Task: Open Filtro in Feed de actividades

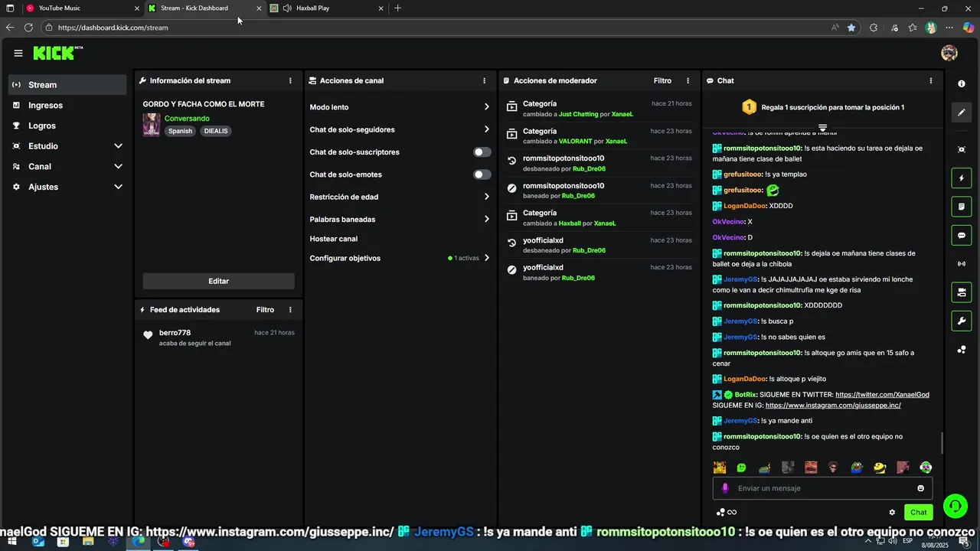Action: click(x=265, y=310)
